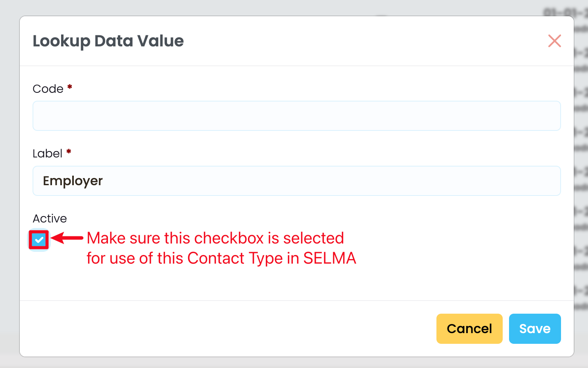Click into the empty Code input field

click(x=296, y=116)
